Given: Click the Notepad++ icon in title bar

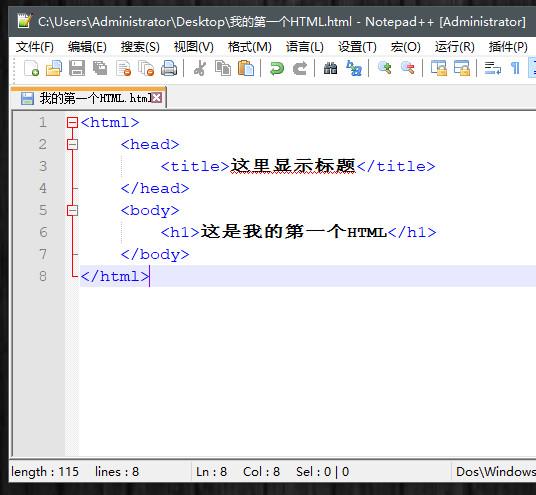Looking at the screenshot, I should [24, 21].
